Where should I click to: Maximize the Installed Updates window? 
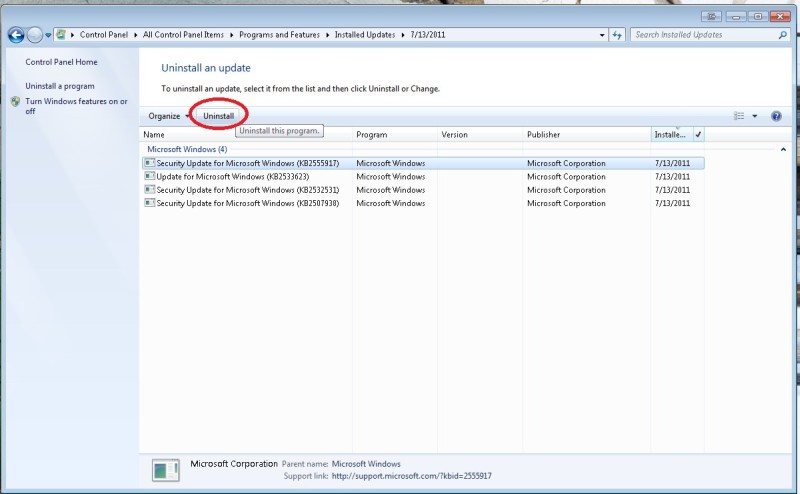point(758,16)
